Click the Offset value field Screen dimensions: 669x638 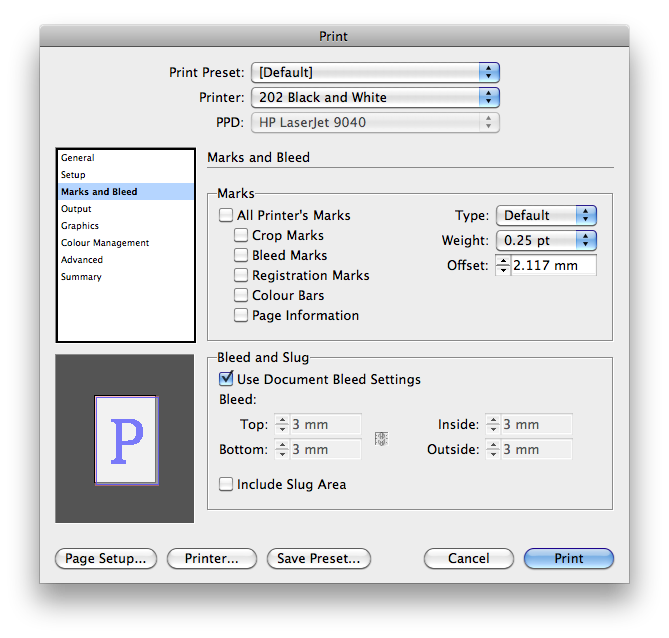coord(553,265)
